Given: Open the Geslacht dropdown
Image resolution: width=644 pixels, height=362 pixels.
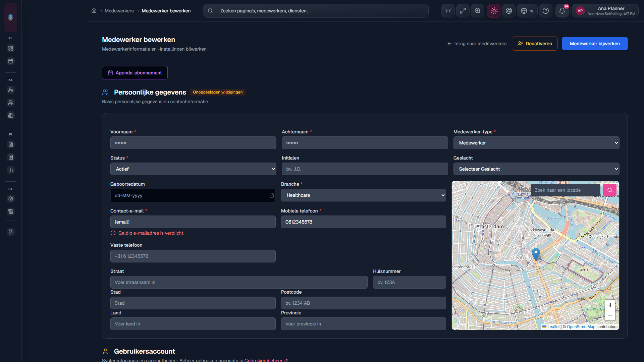Looking at the screenshot, I should (x=536, y=169).
